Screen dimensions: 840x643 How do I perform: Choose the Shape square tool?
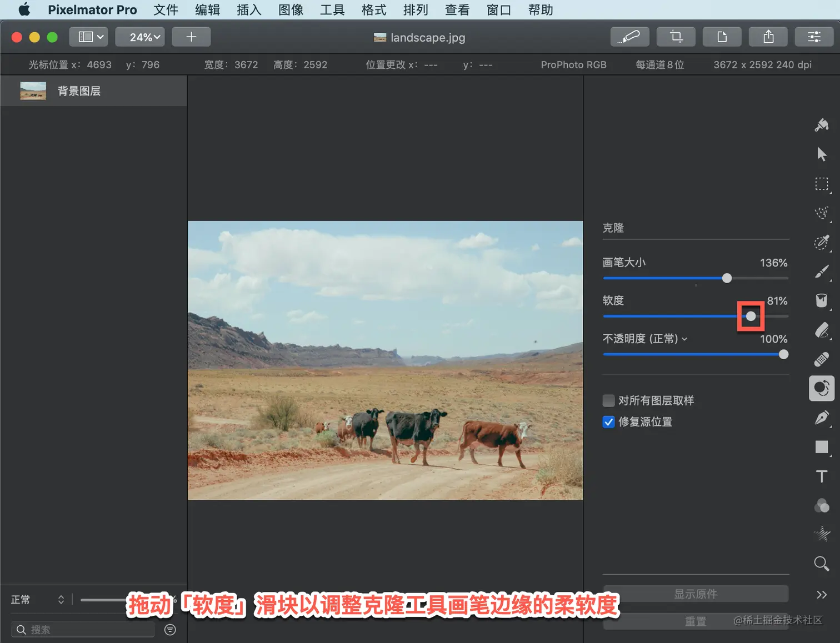[x=822, y=447]
